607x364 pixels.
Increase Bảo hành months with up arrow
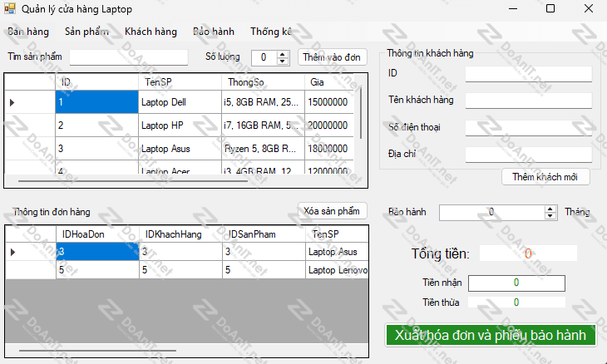550,209
